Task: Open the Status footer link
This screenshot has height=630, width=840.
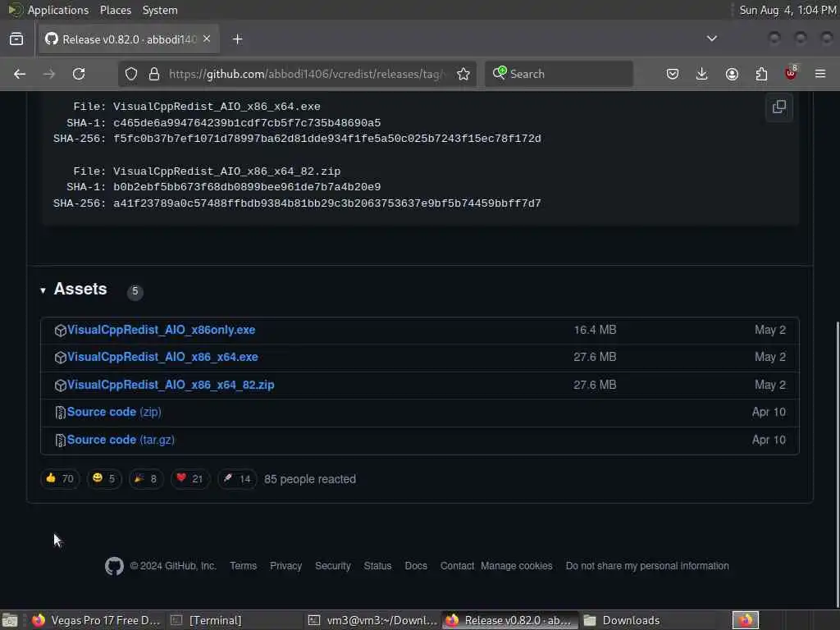Action: click(x=377, y=566)
